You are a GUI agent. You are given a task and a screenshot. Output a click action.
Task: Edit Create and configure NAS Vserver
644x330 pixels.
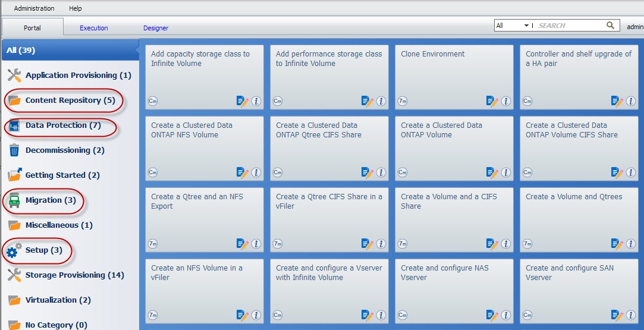pos(492,315)
